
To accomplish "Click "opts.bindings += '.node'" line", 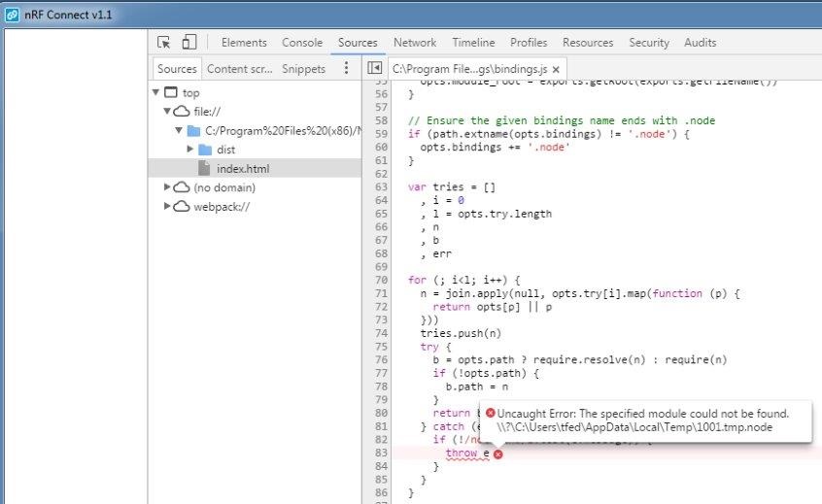I will pyautogui.click(x=495, y=148).
